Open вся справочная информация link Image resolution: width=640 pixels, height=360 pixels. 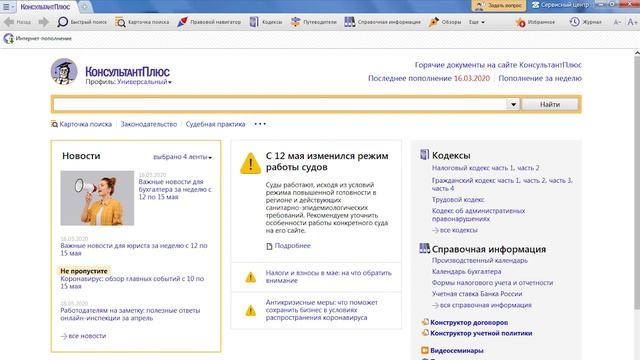coord(482,305)
